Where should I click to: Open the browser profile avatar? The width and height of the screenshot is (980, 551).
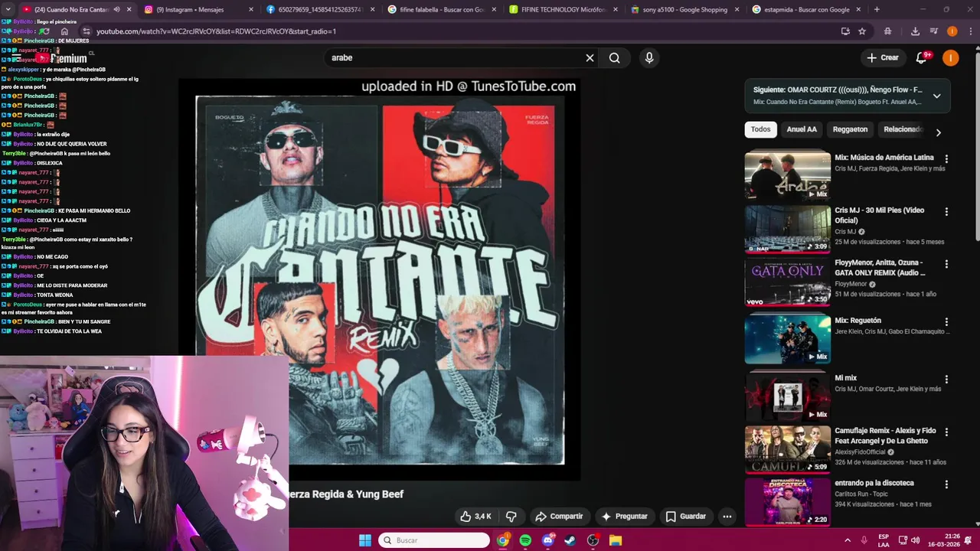click(952, 31)
